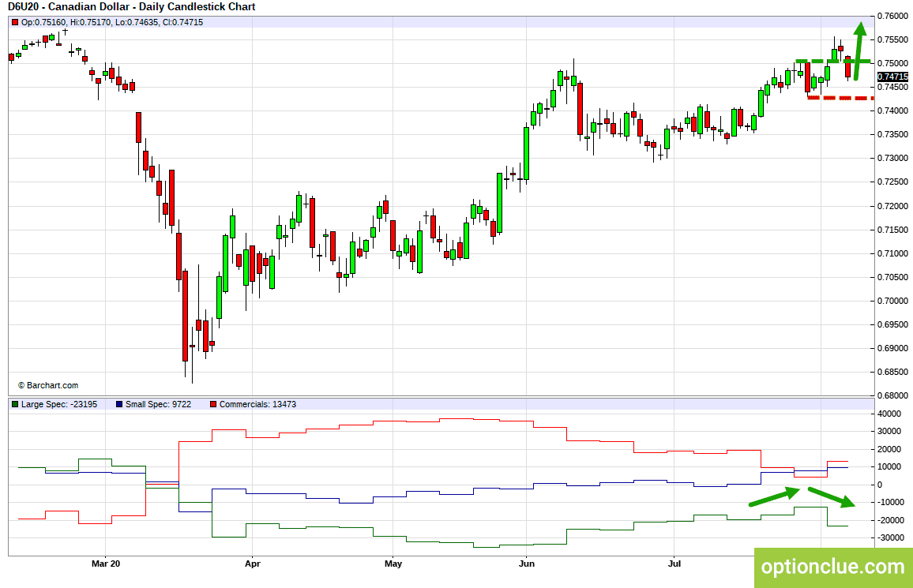Click the Jun date axis label
Viewport: 913px width, 588px height.
tap(526, 564)
